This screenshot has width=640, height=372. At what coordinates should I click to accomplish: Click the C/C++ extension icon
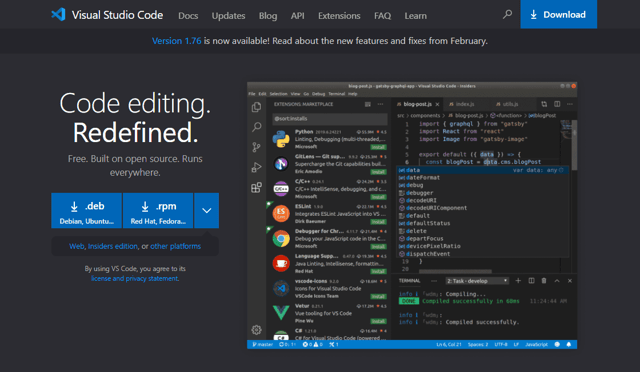tap(281, 189)
